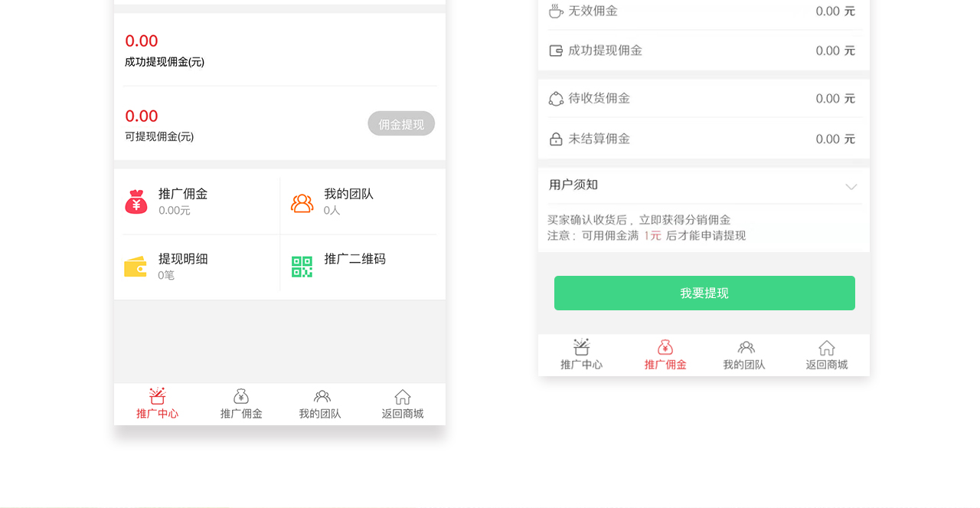Switch to 我的团队 tab in left screen
This screenshot has height=508, width=980.
[x=321, y=405]
